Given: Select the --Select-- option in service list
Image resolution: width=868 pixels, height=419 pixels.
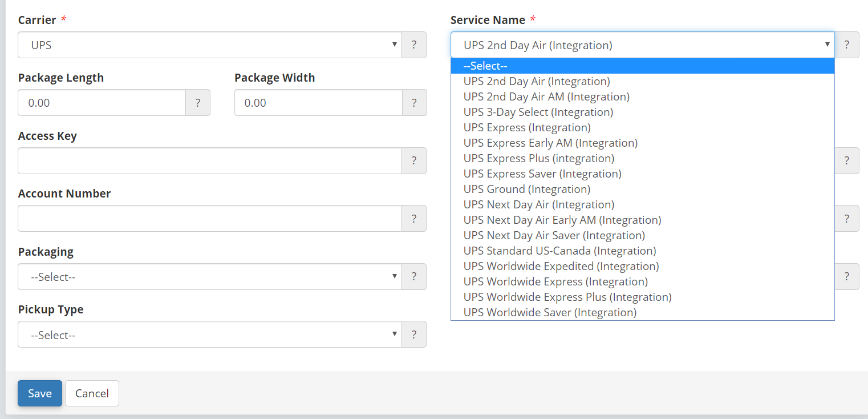Looking at the screenshot, I should 485,66.
